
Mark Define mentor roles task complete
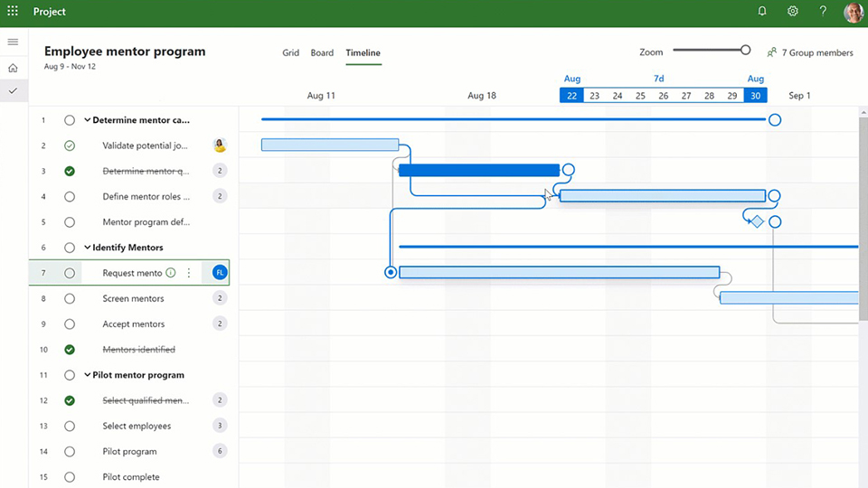[70, 197]
